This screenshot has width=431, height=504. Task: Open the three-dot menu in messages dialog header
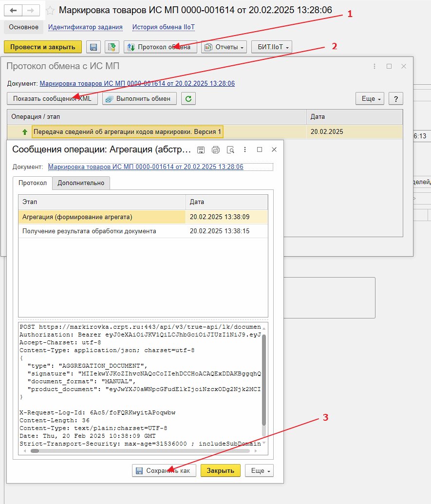(x=245, y=150)
